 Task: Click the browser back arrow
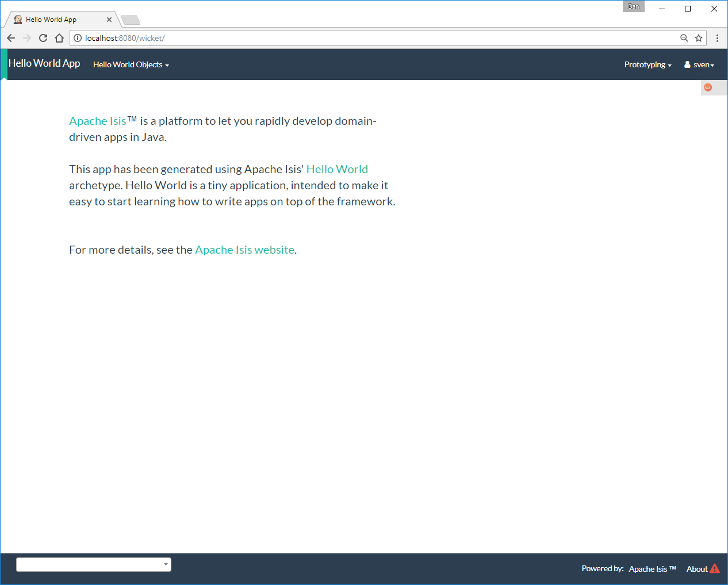[11, 38]
